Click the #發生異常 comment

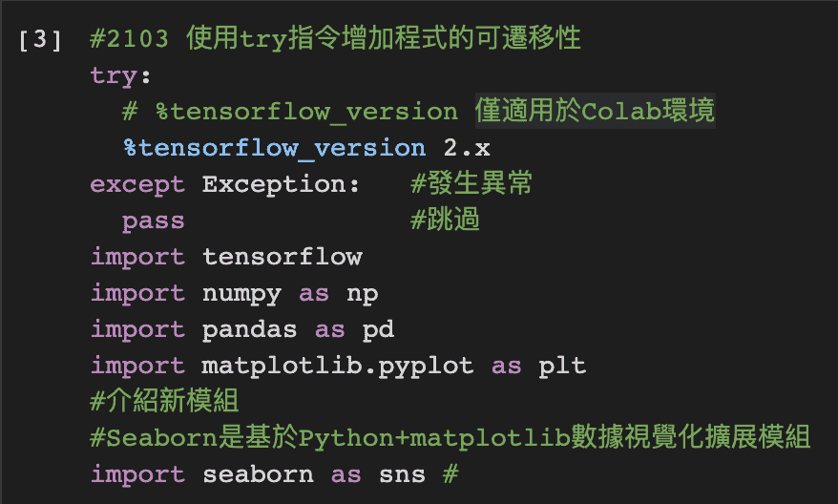tap(471, 183)
